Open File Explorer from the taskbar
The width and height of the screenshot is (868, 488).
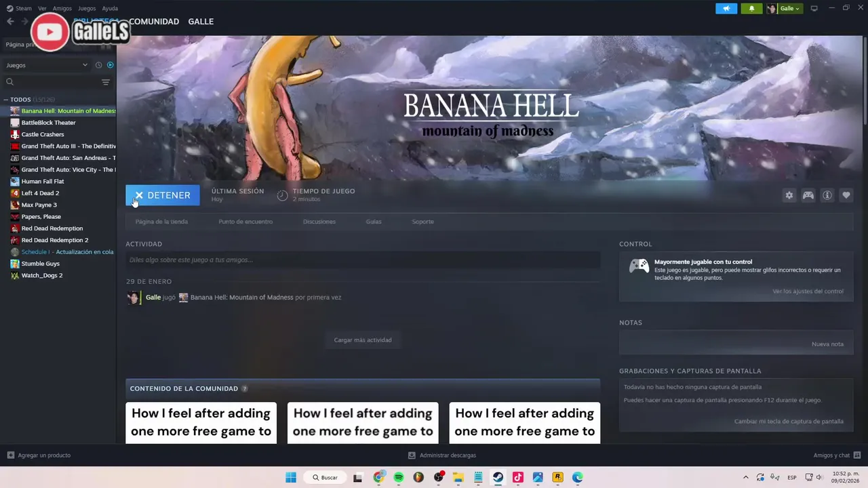click(x=458, y=477)
